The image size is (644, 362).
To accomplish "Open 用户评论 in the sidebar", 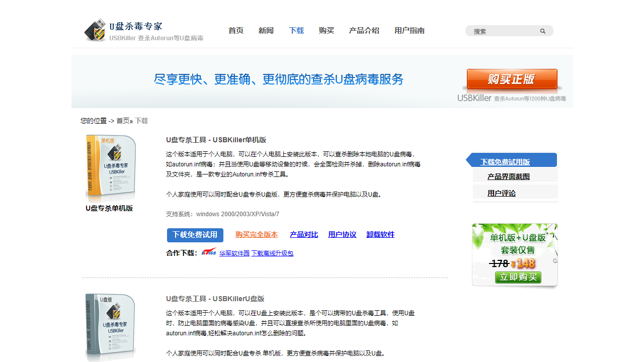I will click(x=502, y=193).
